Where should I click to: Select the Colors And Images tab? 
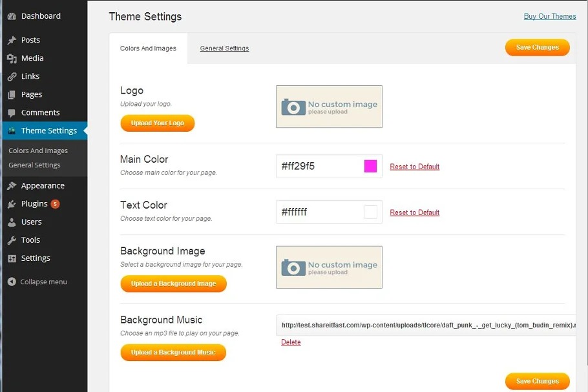click(148, 48)
